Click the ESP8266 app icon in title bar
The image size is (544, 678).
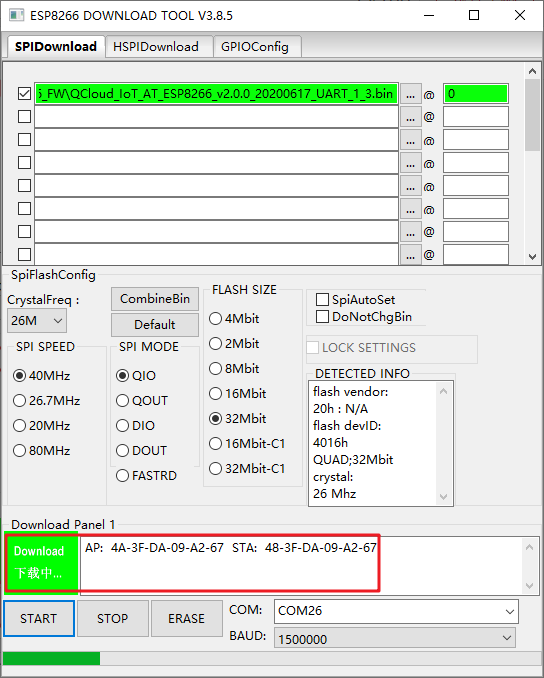coord(16,16)
